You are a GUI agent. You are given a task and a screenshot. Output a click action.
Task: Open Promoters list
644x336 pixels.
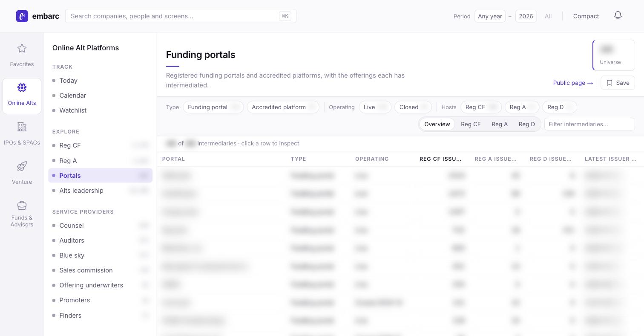101,300
